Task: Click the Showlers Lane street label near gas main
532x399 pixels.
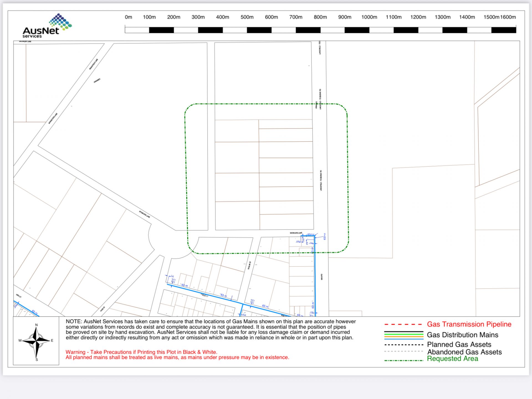Action: click(296, 233)
